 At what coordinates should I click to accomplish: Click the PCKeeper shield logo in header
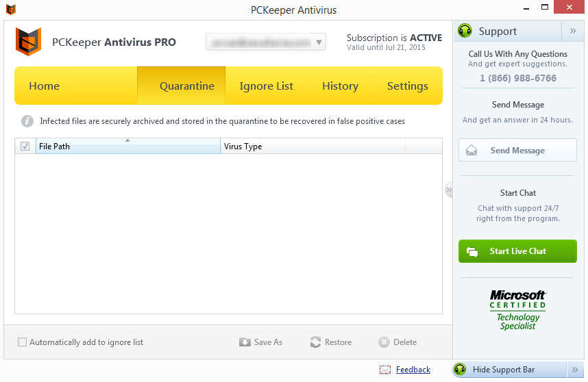pos(28,41)
